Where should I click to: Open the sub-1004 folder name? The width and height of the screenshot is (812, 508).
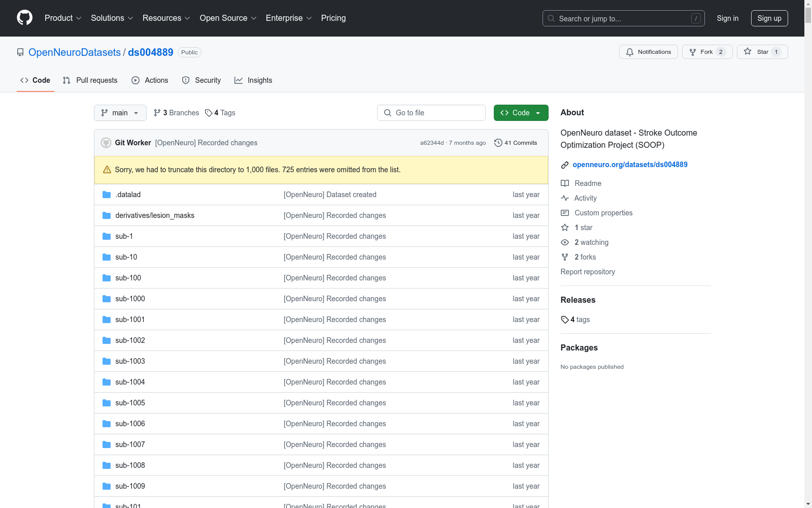click(130, 382)
